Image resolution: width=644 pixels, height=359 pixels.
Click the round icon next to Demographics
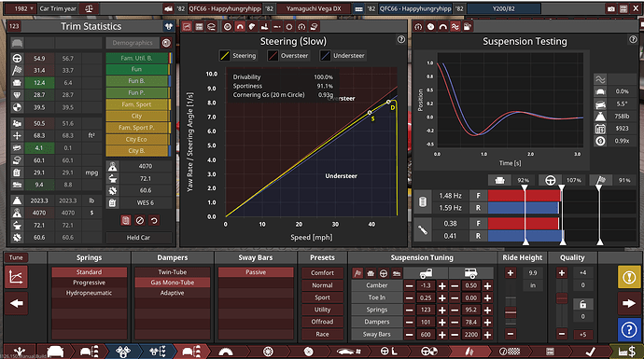pos(166,43)
